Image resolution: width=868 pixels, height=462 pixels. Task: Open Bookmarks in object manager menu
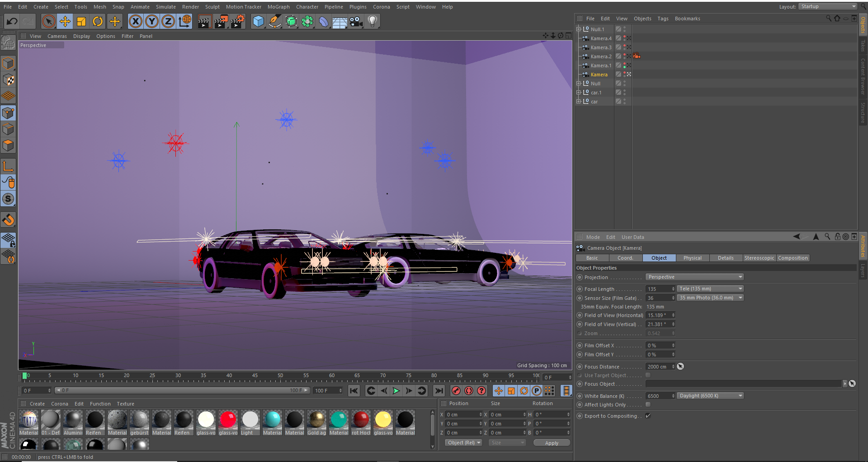click(687, 19)
